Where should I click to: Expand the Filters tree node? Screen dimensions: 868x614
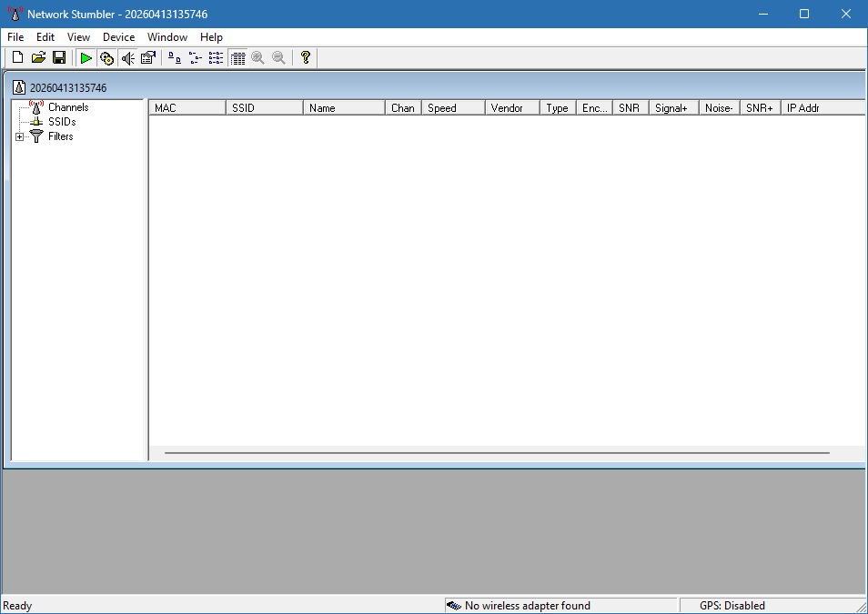tap(20, 136)
